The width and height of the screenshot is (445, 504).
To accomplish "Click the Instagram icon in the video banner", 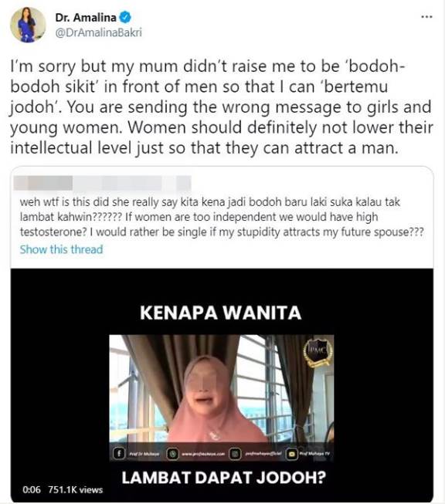I will click(235, 454).
